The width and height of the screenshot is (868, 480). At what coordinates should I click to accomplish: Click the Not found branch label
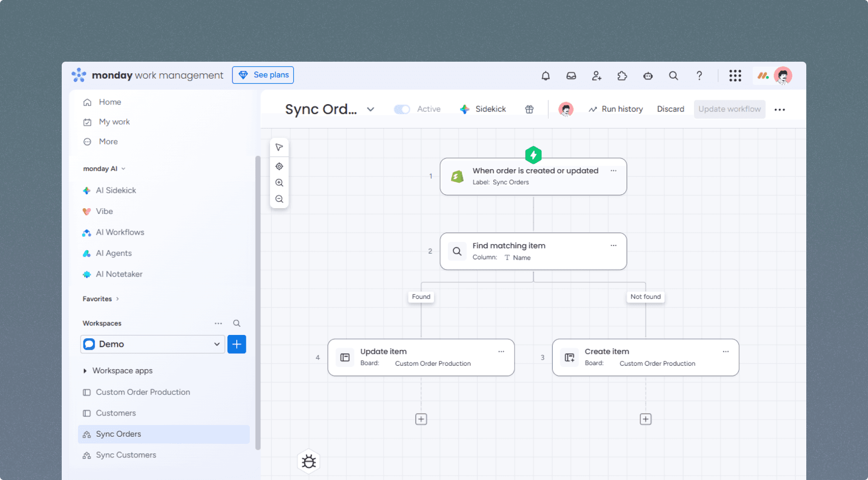click(646, 297)
